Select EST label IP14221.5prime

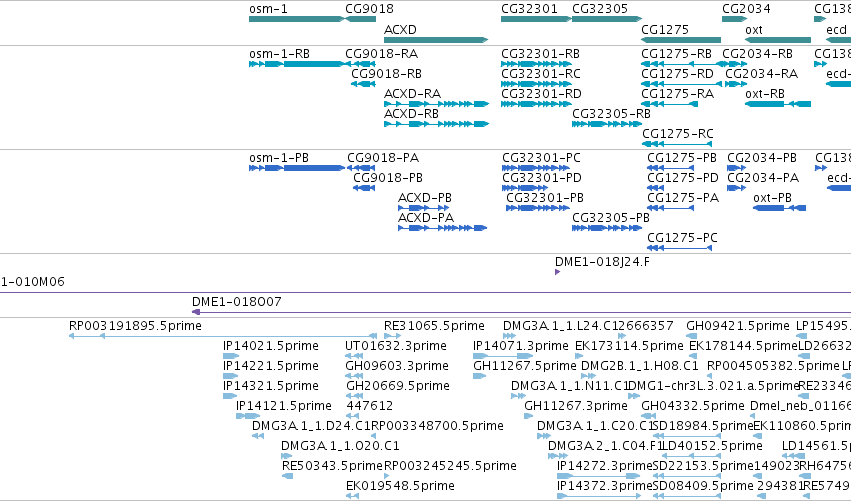pos(271,366)
